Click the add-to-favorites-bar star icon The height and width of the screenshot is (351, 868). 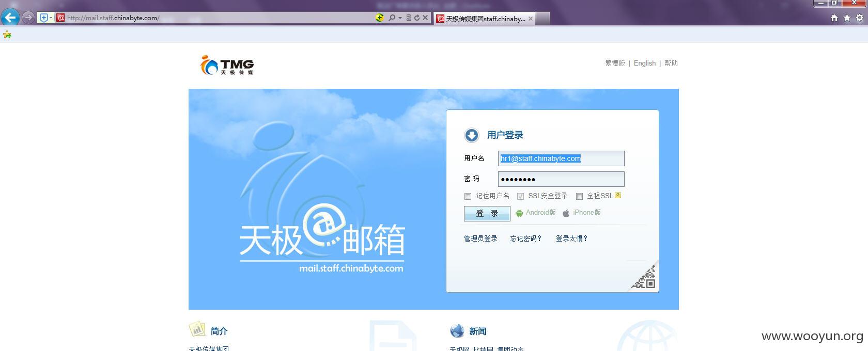[x=7, y=35]
